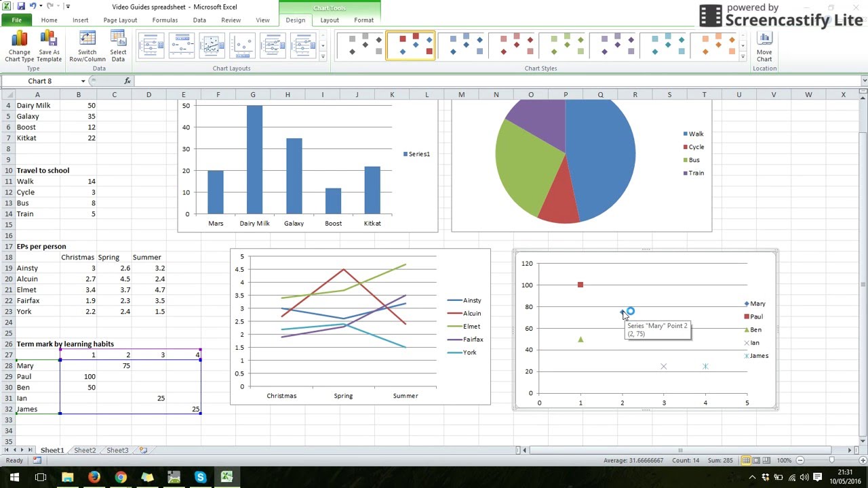
Task: Open the Home ribbon tab
Action: tap(49, 20)
